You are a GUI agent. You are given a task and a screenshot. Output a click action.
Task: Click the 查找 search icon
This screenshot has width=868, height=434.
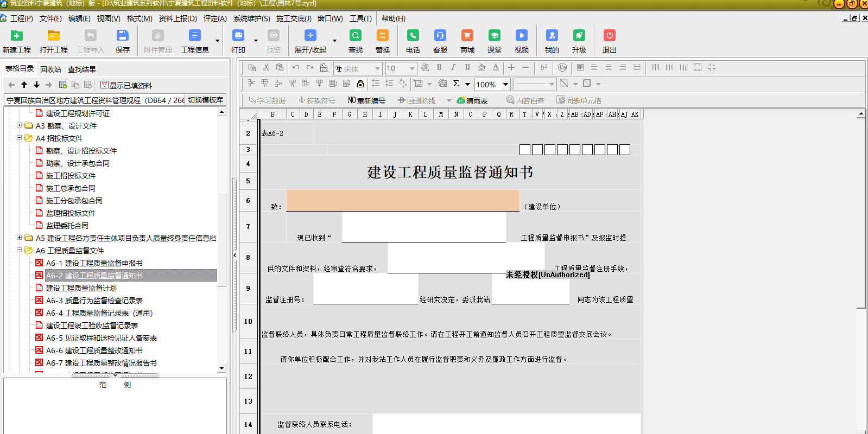point(356,36)
